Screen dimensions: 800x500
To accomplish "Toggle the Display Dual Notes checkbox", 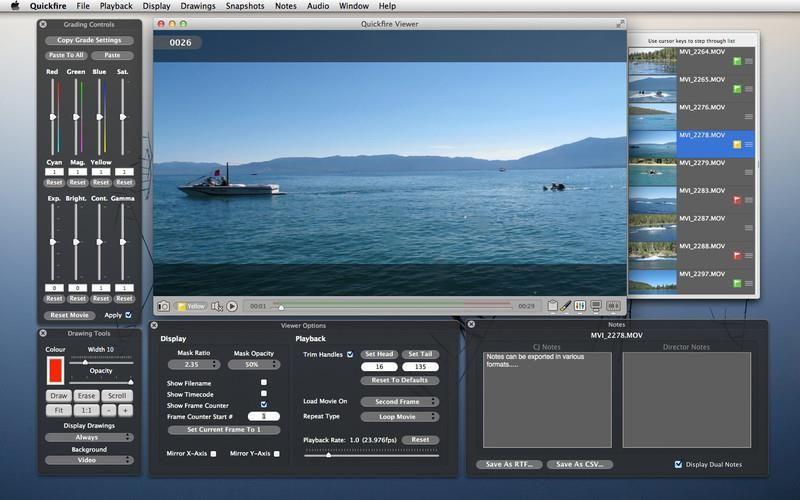I will 678,464.
